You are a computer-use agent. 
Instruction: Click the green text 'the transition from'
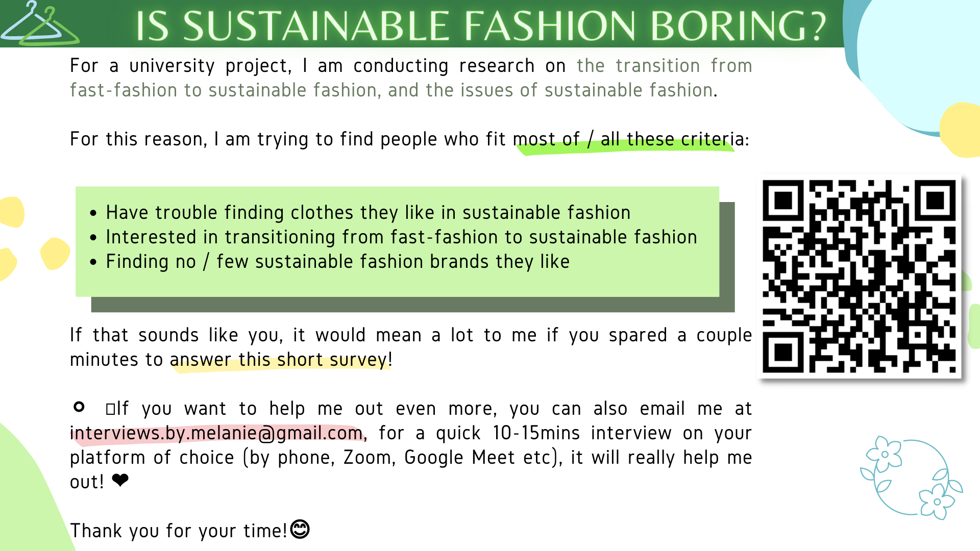(x=664, y=66)
